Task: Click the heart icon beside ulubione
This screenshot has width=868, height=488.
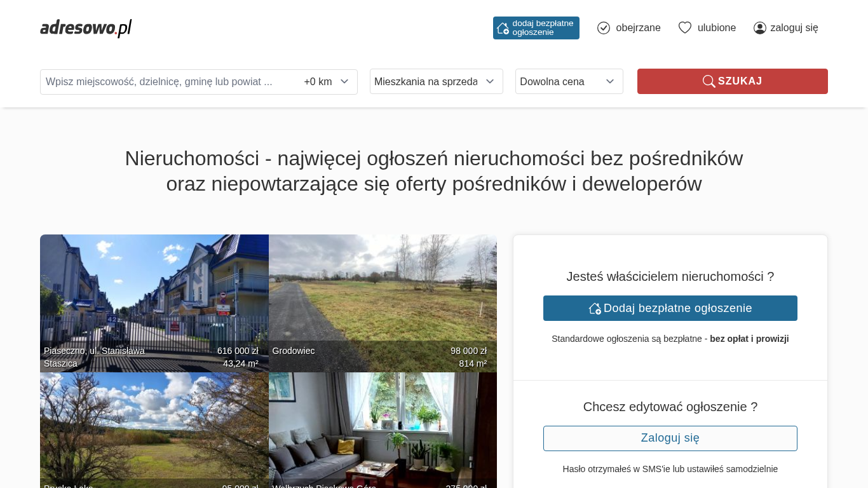Action: pos(685,28)
